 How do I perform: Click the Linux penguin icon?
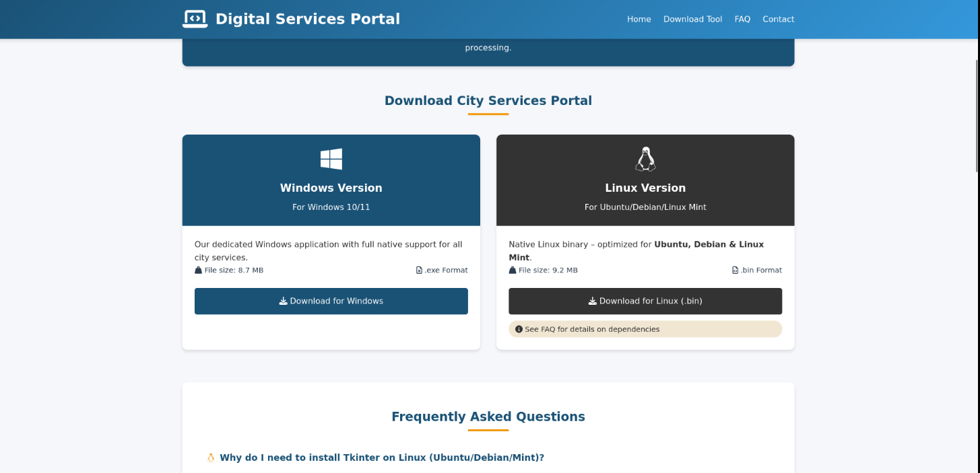[x=645, y=159]
